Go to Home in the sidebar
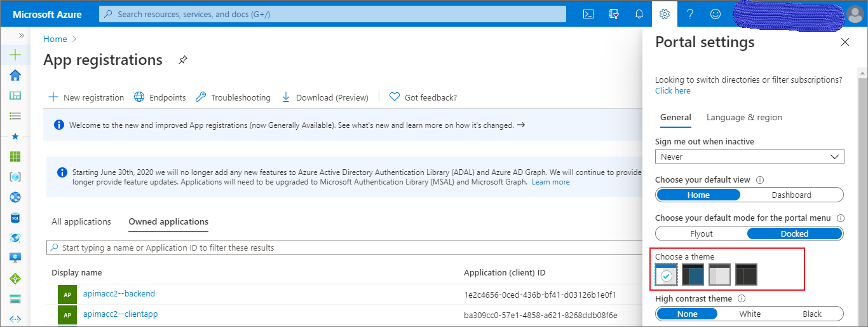Screen dimensions: 868x327 pos(15,75)
